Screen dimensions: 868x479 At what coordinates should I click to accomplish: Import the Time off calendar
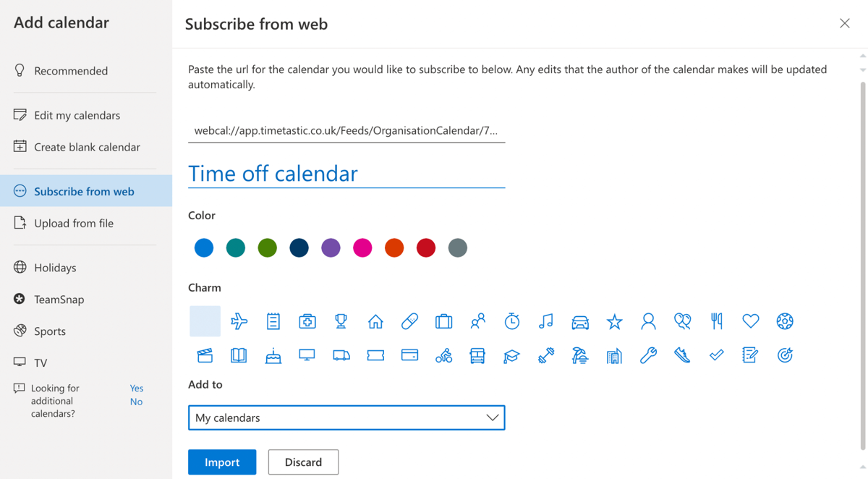point(221,462)
